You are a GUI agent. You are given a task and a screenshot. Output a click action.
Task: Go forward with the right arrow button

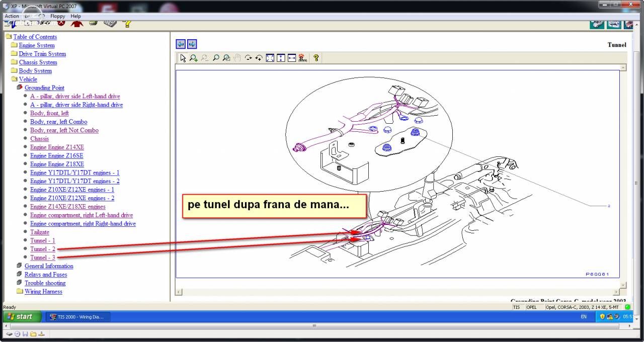pos(192,44)
